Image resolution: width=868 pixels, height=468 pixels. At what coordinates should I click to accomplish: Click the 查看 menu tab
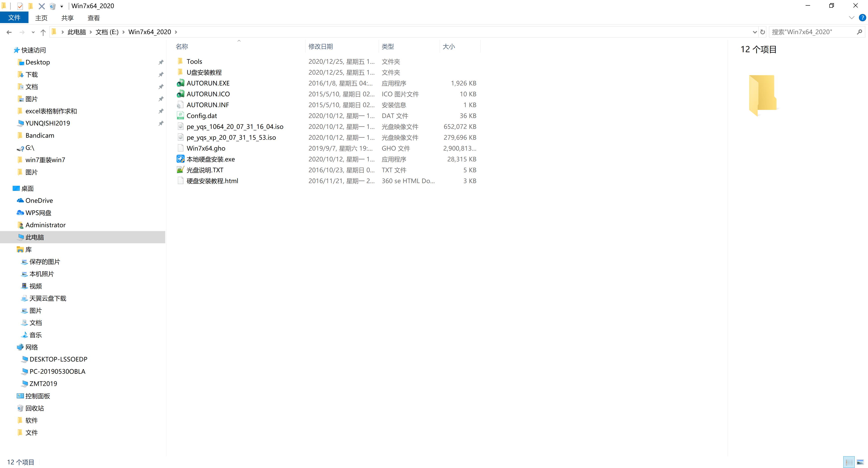(94, 18)
